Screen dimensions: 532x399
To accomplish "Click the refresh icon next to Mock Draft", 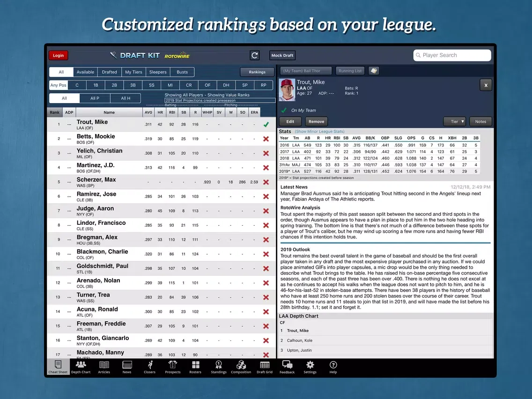I will 255,55.
